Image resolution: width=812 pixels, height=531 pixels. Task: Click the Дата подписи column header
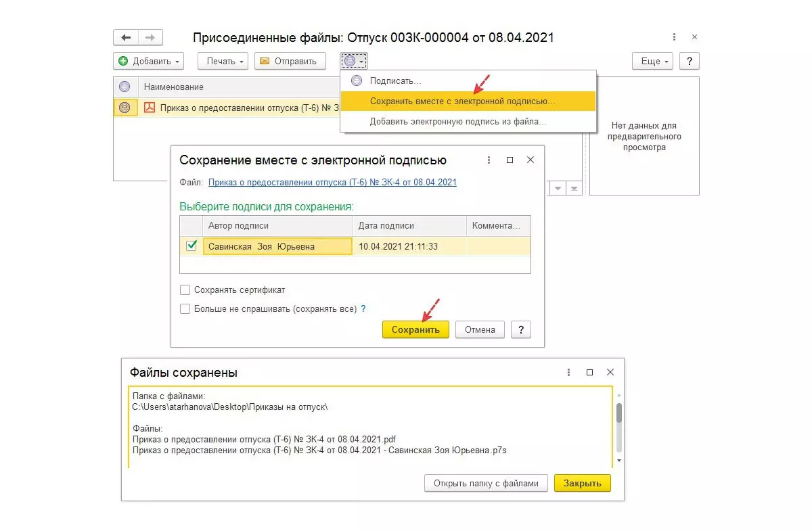pos(409,226)
